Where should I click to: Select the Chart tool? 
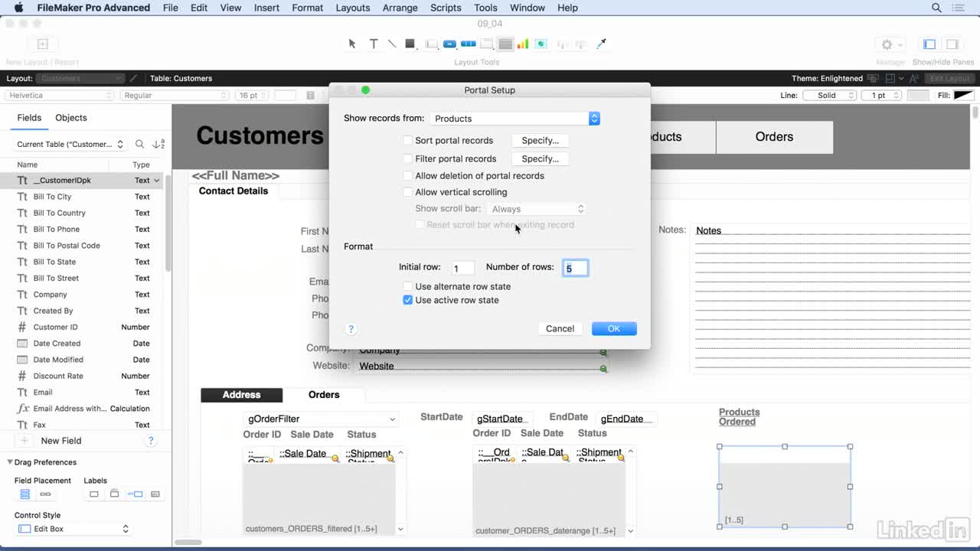coord(523,44)
